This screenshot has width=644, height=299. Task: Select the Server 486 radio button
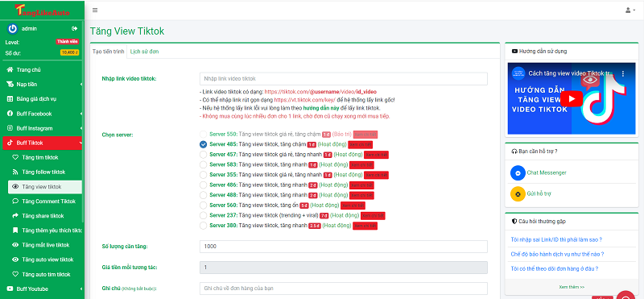(x=204, y=185)
